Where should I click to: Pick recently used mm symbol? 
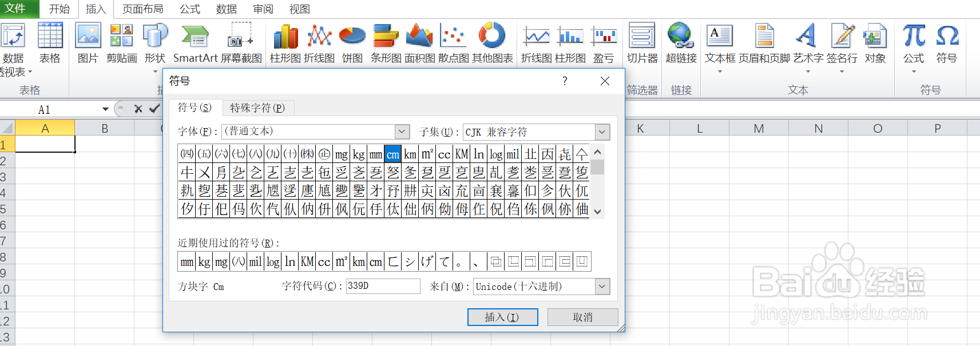point(187,262)
